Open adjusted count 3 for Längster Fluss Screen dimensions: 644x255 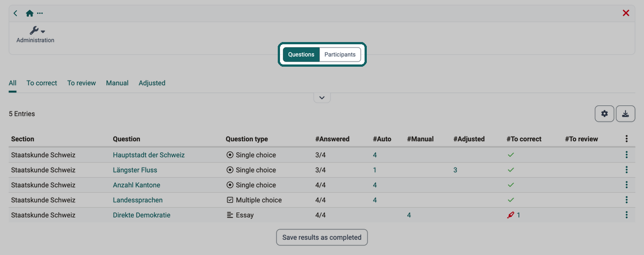tap(455, 170)
